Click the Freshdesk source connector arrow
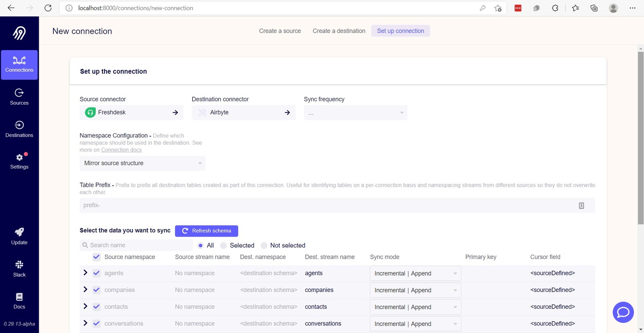 175,112
